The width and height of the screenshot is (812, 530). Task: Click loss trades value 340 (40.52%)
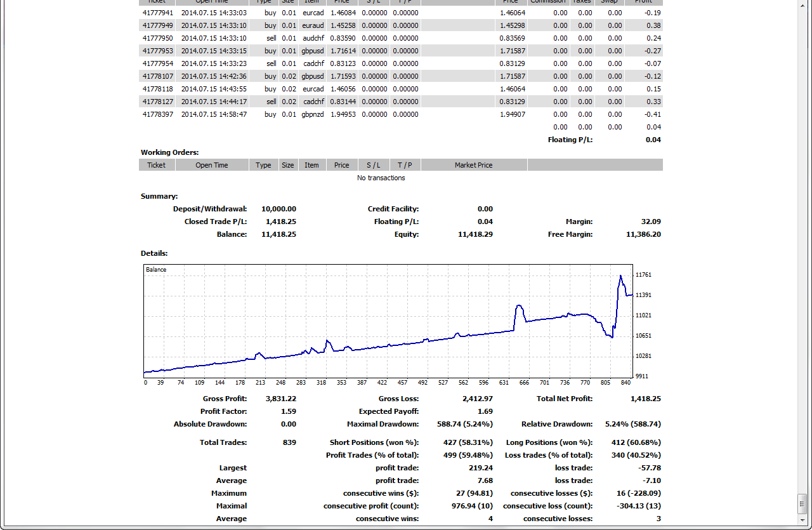[x=636, y=455]
